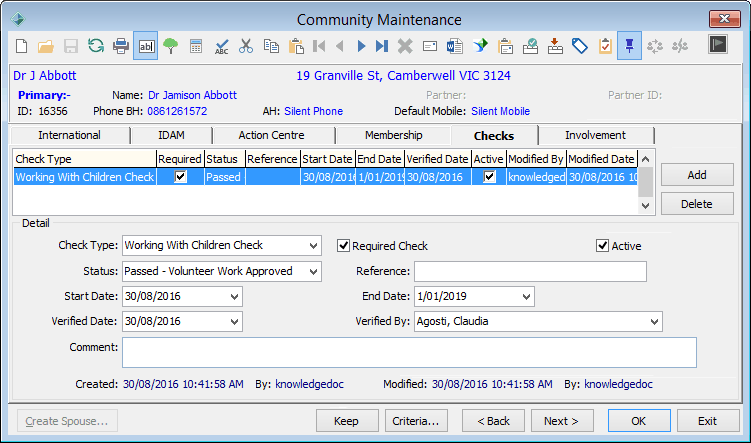Click the orange checklist clipboard icon
Screen dimensions: 751x443
(605, 46)
